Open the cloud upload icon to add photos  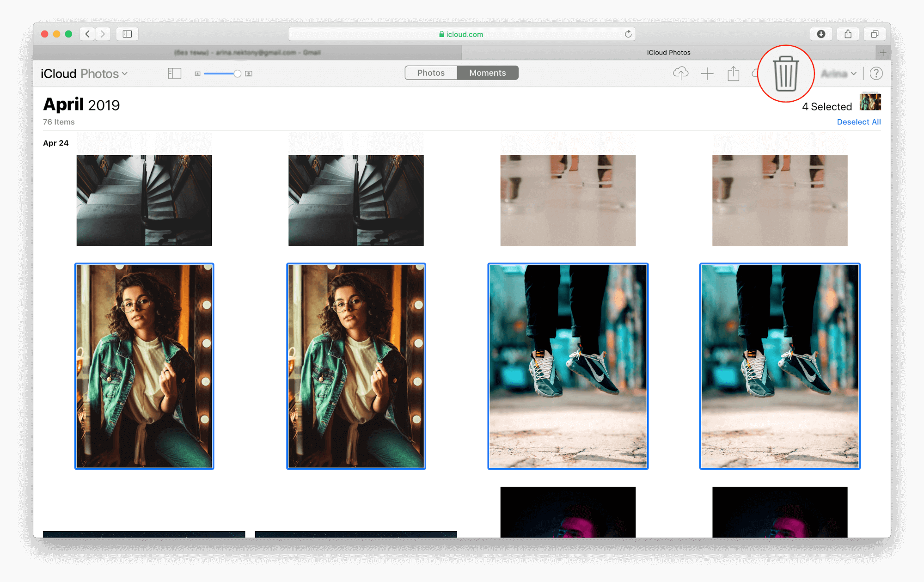click(x=681, y=73)
